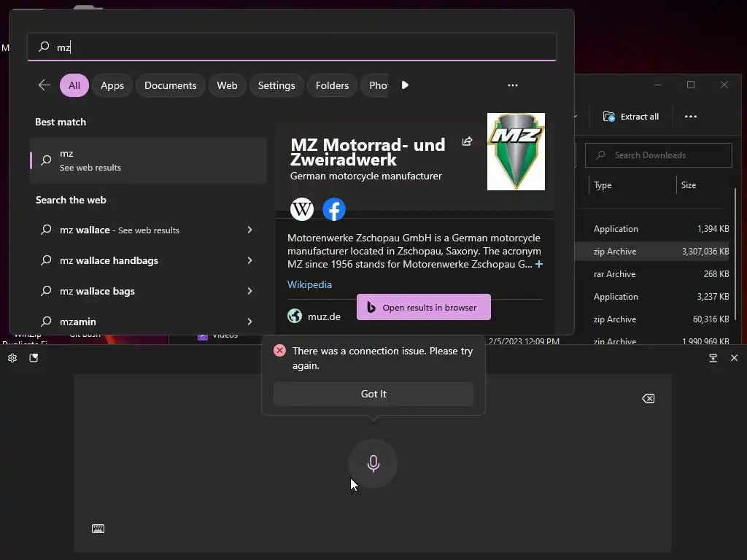Expand the mz wallace bags suggestion chevron
Image resolution: width=747 pixels, height=560 pixels.
click(x=249, y=291)
